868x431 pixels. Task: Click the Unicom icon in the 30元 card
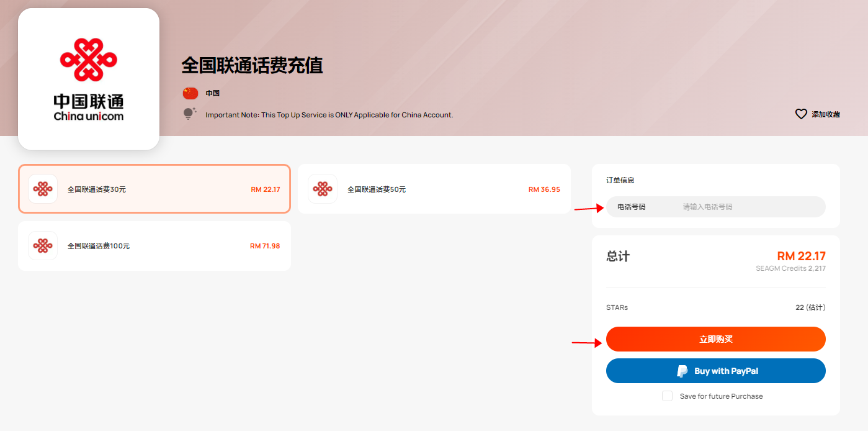click(x=43, y=189)
